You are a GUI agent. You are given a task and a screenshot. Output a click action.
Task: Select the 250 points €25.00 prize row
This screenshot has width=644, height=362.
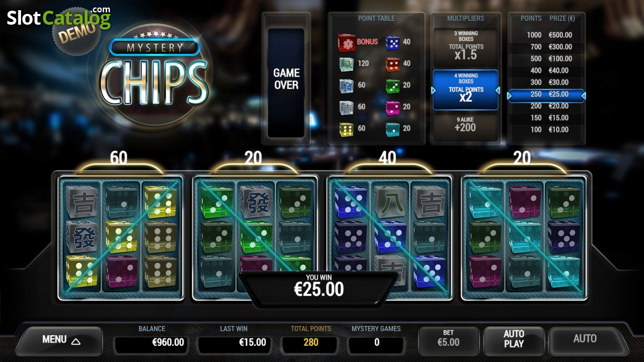(546, 95)
